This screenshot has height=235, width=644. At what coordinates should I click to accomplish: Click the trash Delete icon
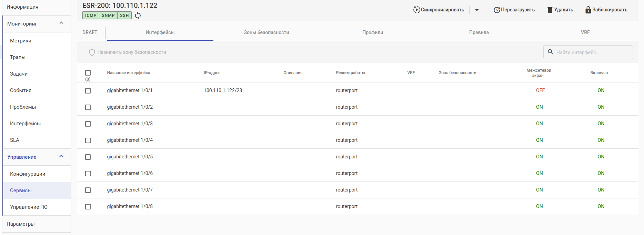tap(550, 10)
